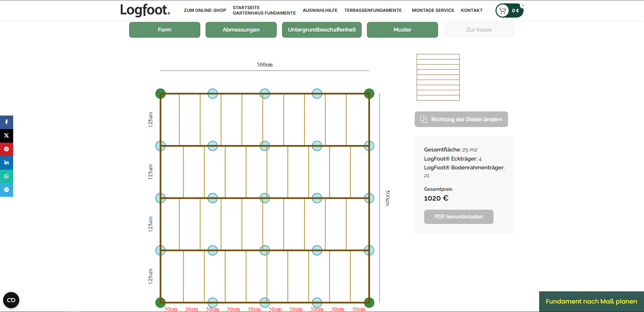Screen dimensions: 644x312
Task: Switch to the Form step
Action: point(165,30)
